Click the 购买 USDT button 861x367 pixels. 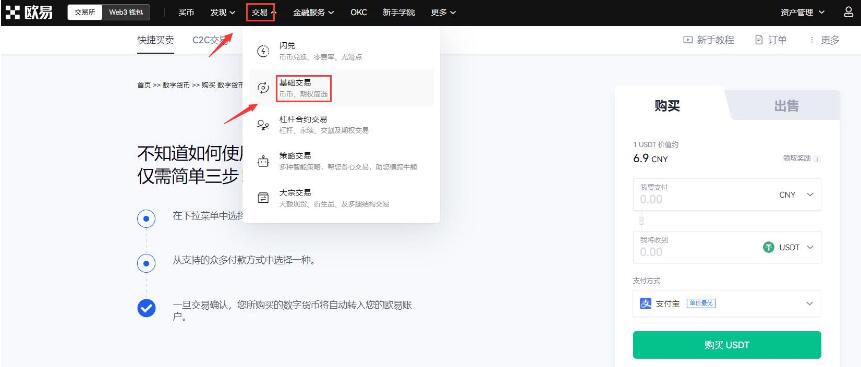[x=727, y=345]
